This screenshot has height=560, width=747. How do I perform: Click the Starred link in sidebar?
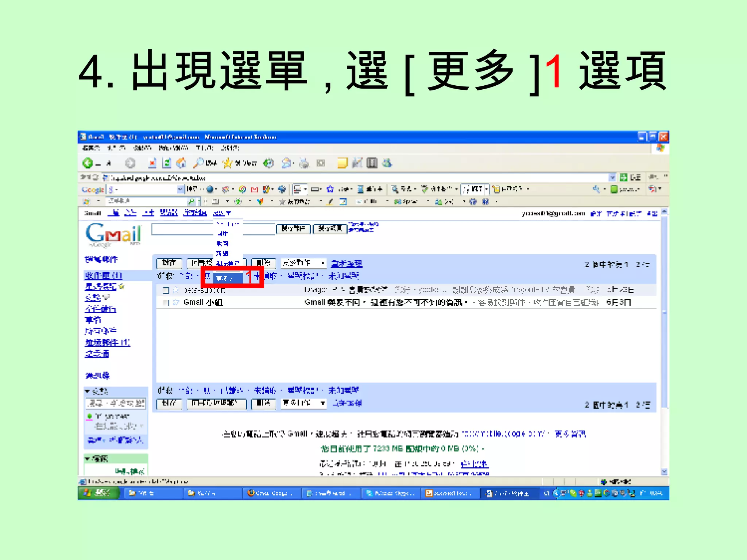tap(101, 287)
